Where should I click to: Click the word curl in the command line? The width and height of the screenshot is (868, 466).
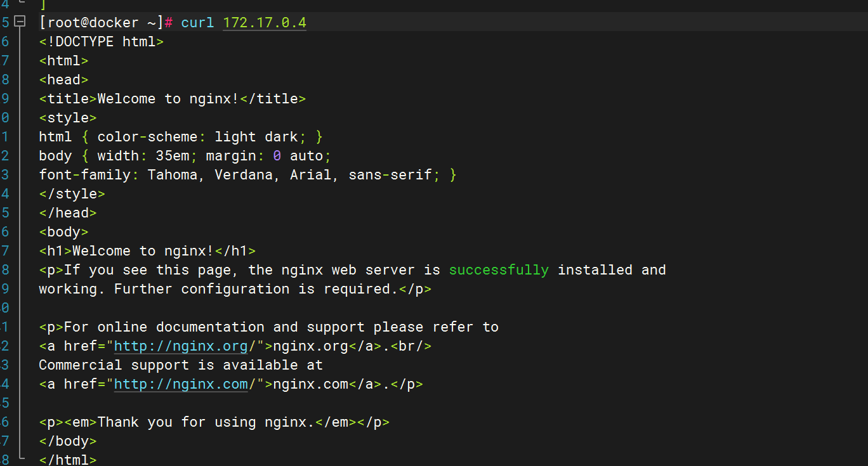(197, 23)
